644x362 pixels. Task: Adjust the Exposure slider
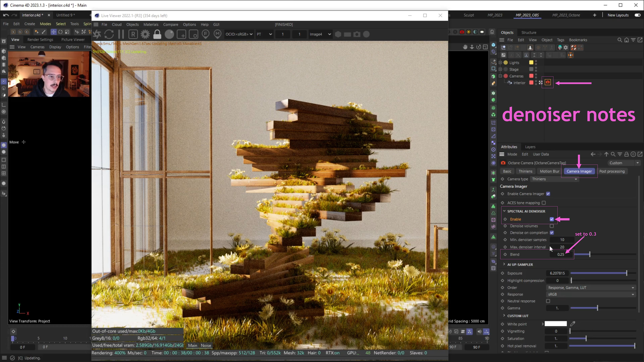point(626,273)
